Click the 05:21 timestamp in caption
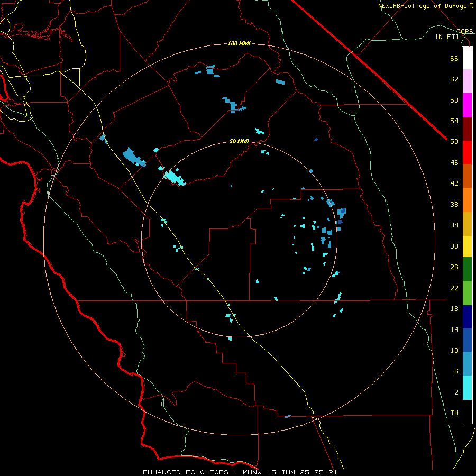 tap(325, 472)
